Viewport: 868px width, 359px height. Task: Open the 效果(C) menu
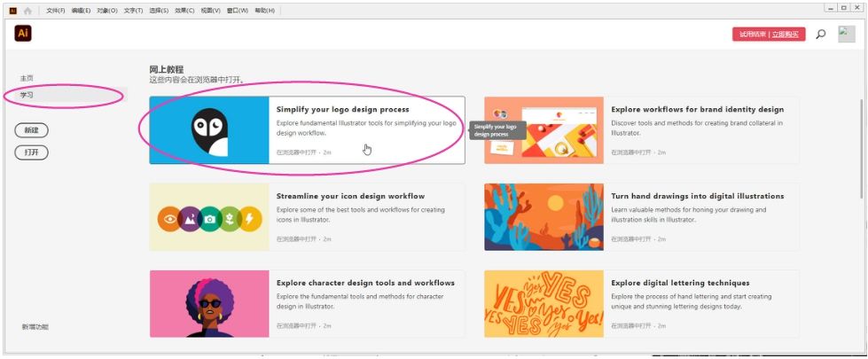(x=184, y=11)
